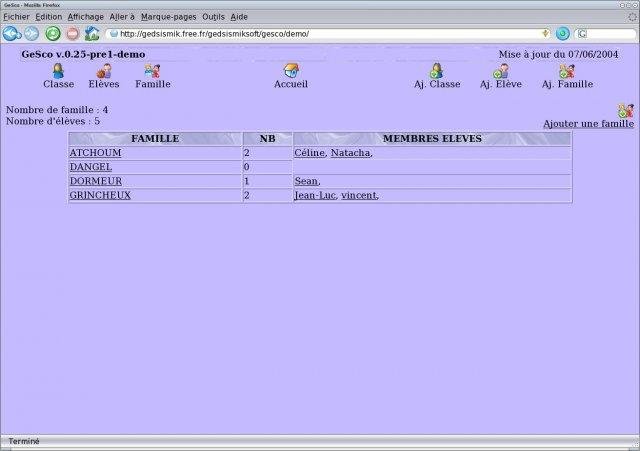The height and width of the screenshot is (451, 640).
Task: Click the Aj. Famille text link
Action: point(567,84)
